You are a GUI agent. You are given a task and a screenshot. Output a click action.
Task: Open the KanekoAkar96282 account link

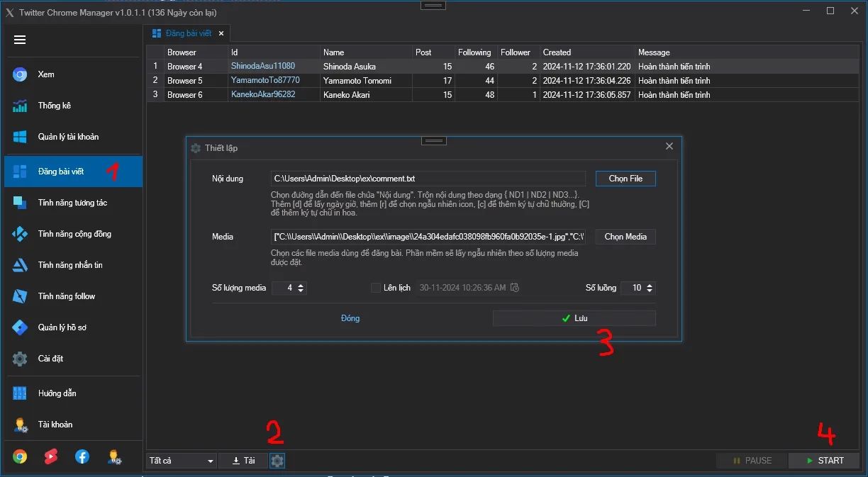point(263,94)
